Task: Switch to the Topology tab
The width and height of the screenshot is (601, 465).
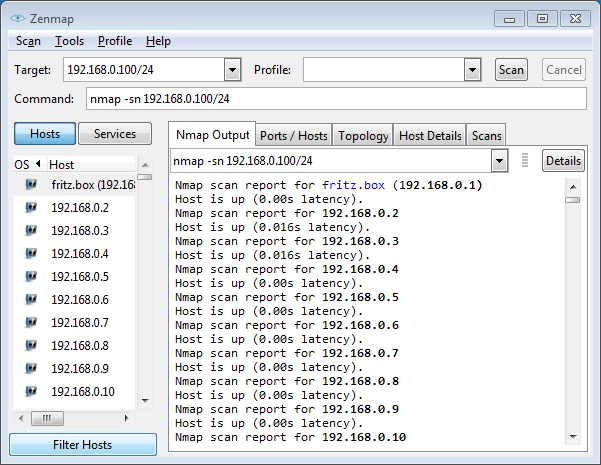Action: pyautogui.click(x=363, y=136)
